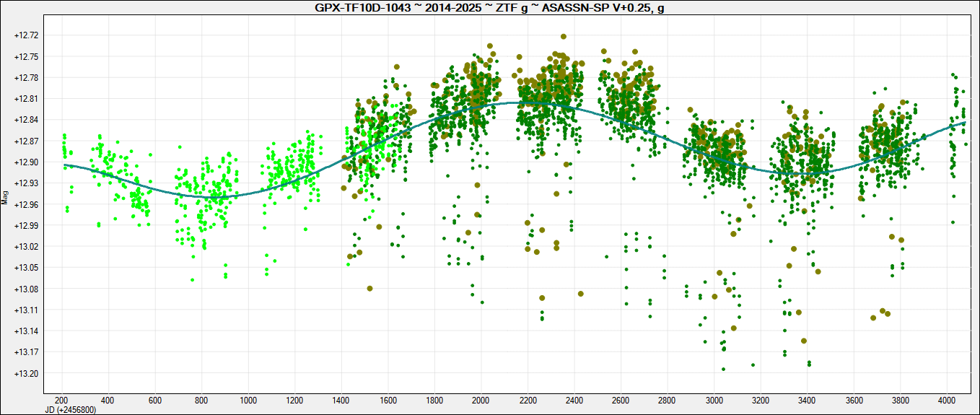This screenshot has height=415, width=980.
Task: Click the +12.96 magnitude tick label
Action: coord(27,205)
